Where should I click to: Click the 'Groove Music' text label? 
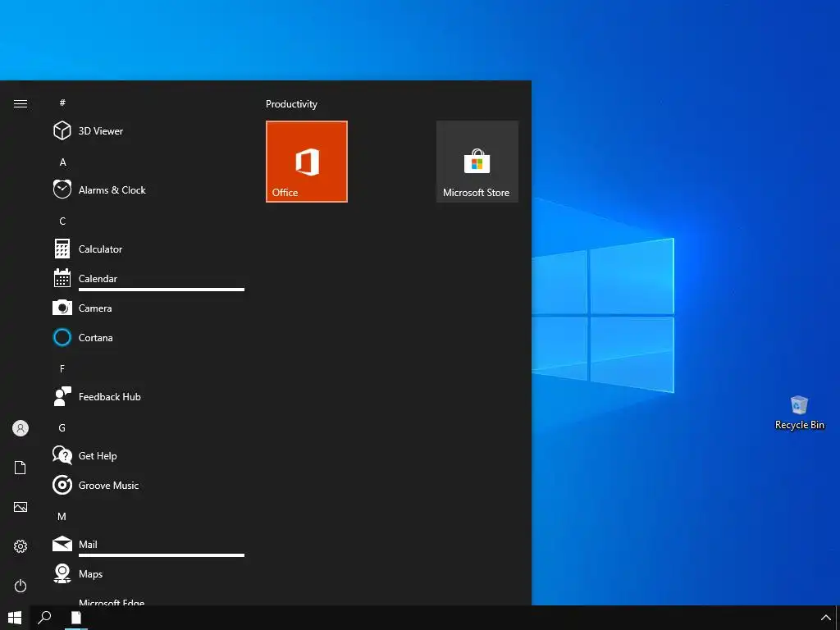(x=108, y=485)
